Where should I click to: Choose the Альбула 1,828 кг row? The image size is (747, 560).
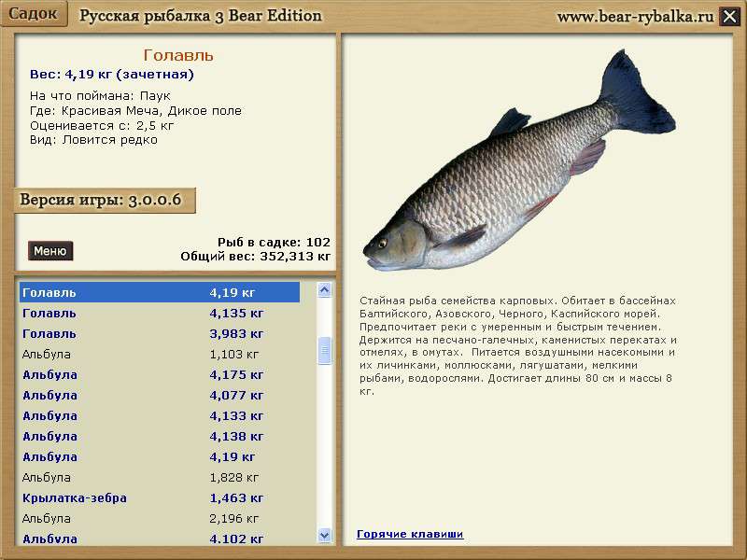159,477
